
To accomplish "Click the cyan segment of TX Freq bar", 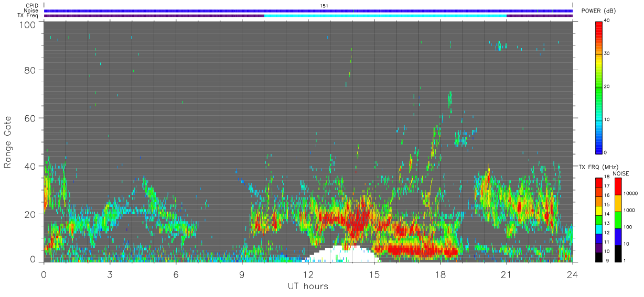I will tap(385, 16).
